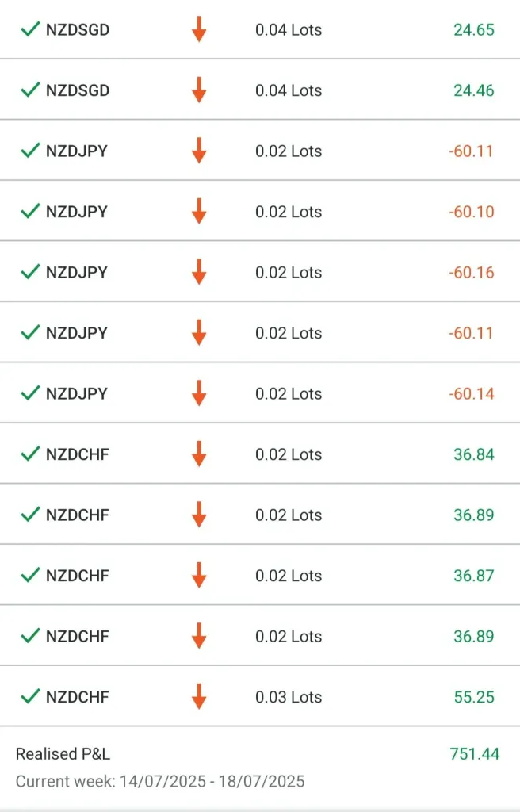Screen dimensions: 520x812
Task: Click the checkmark on the -60.10 NZDJPY trade
Action: pos(30,211)
